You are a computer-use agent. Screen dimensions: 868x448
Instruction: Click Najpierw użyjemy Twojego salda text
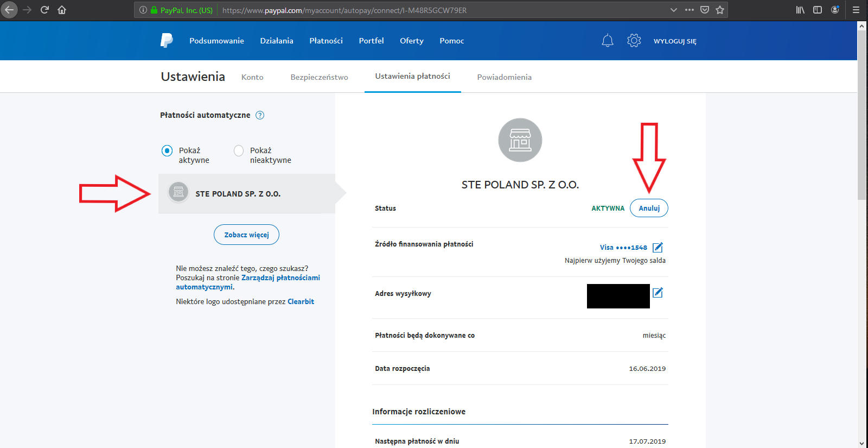[615, 261]
